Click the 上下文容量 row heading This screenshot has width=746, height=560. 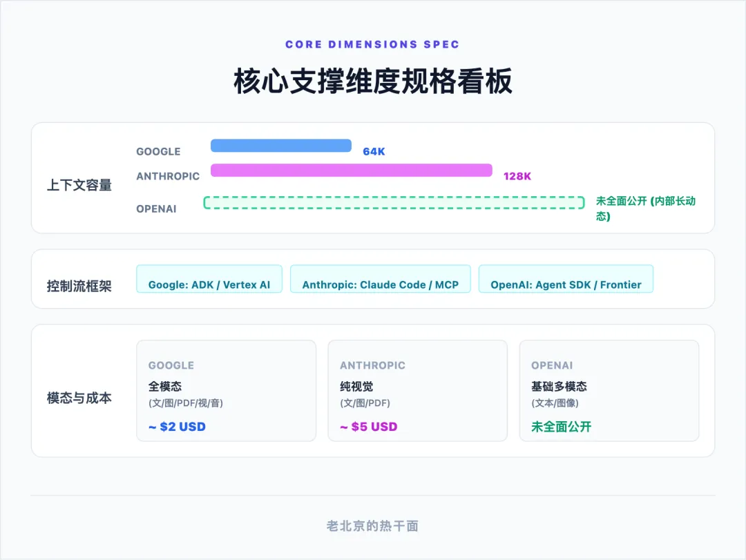click(x=79, y=185)
